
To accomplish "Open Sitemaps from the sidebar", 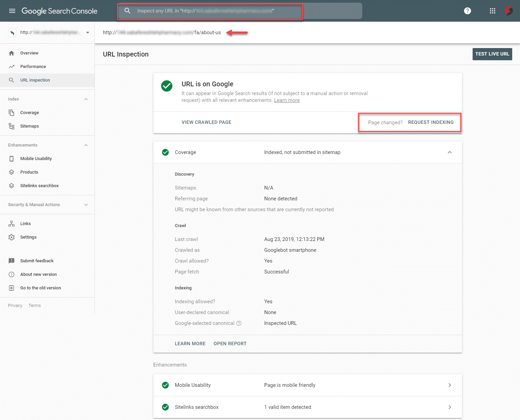I will pos(29,126).
